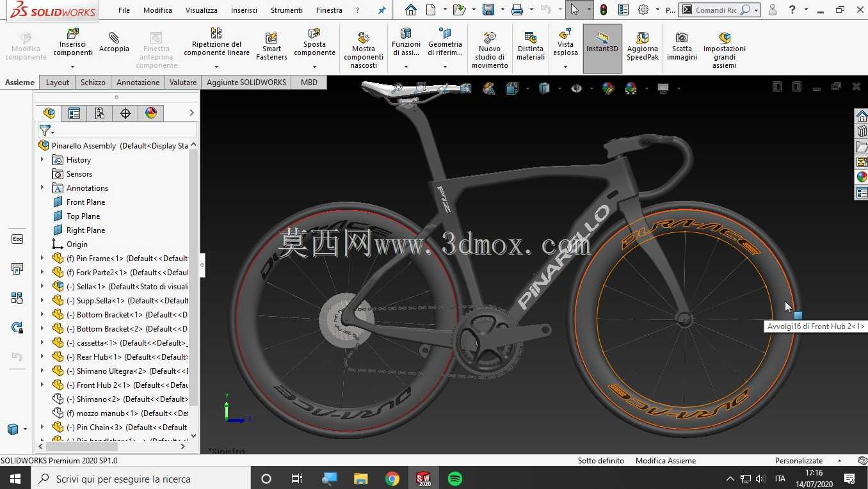The image size is (868, 489).
Task: Click the Spotify icon in the taskbar
Action: [x=455, y=478]
